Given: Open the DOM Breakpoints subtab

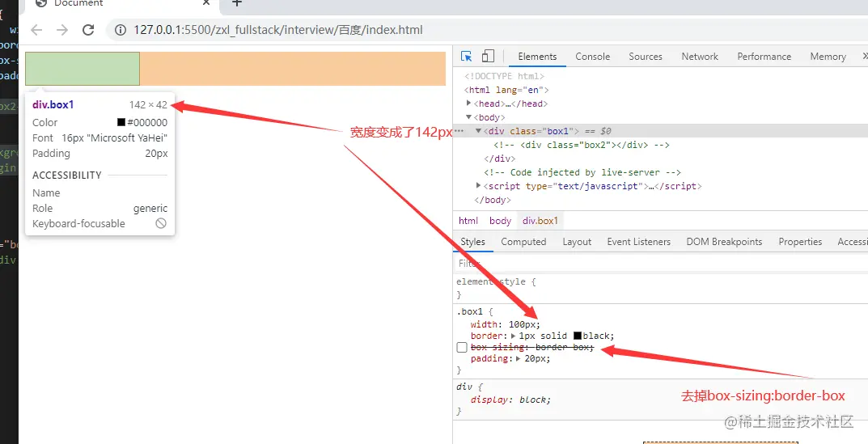Looking at the screenshot, I should point(724,241).
